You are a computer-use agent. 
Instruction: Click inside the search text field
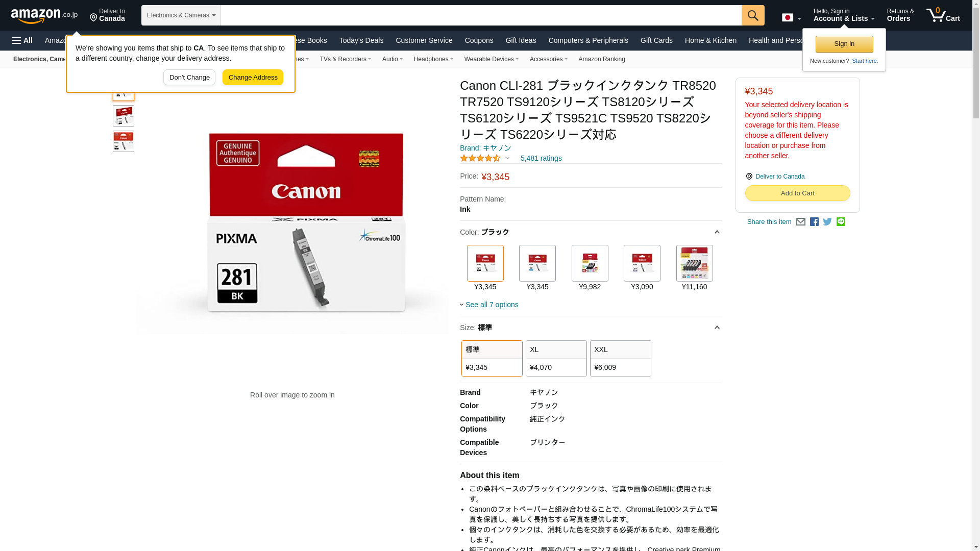pos(480,15)
